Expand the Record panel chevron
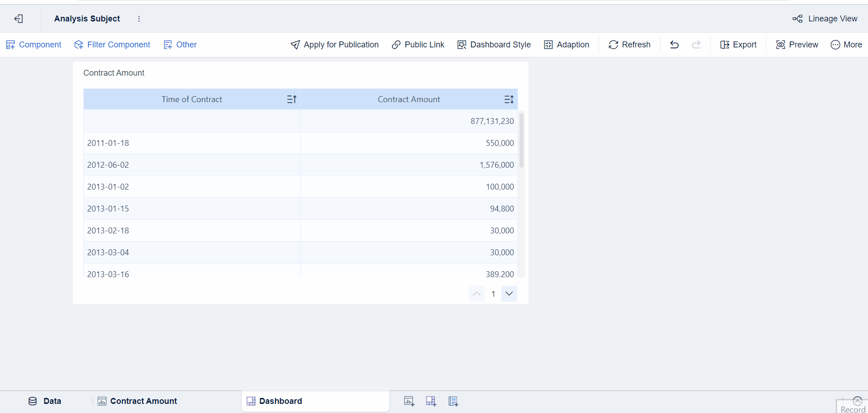This screenshot has height=413, width=868. [857, 401]
